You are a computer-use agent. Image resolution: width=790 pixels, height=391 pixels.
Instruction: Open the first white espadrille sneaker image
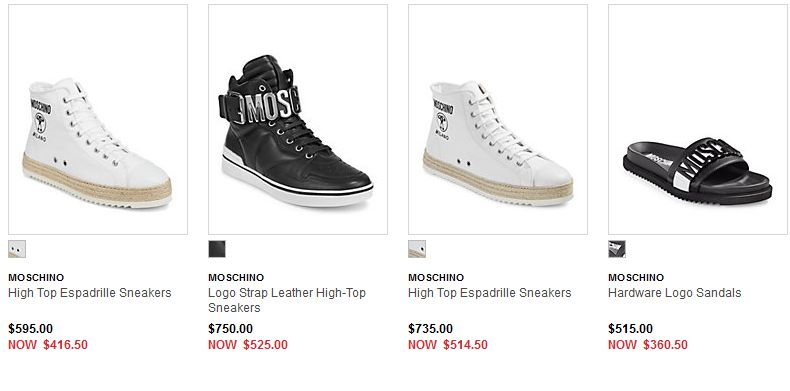click(98, 119)
